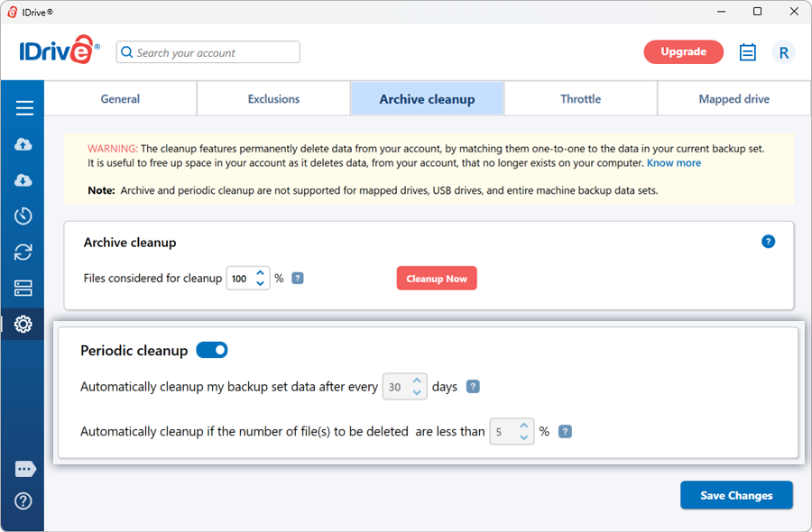The width and height of the screenshot is (812, 532).
Task: Open the Sync arrows sidebar icon
Action: point(23,252)
